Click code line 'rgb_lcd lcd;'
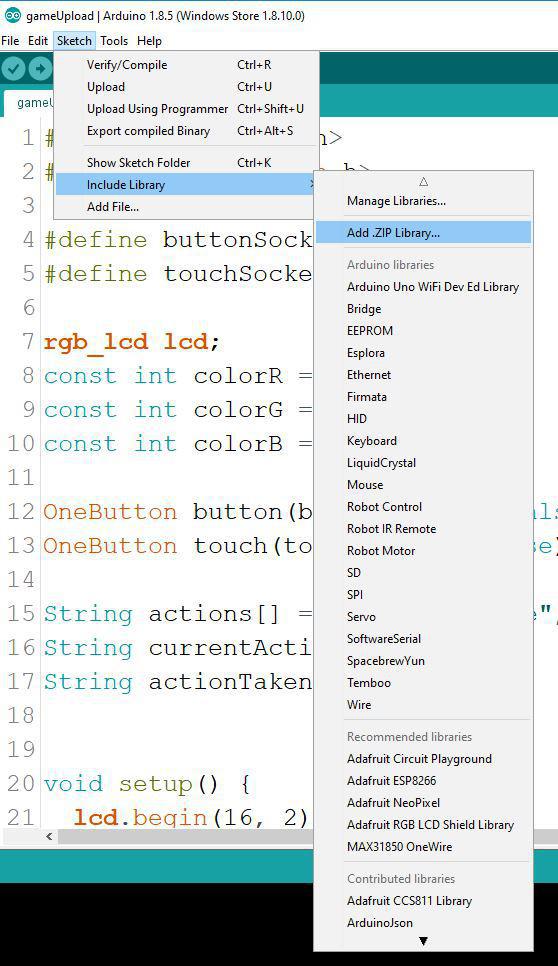 131,342
